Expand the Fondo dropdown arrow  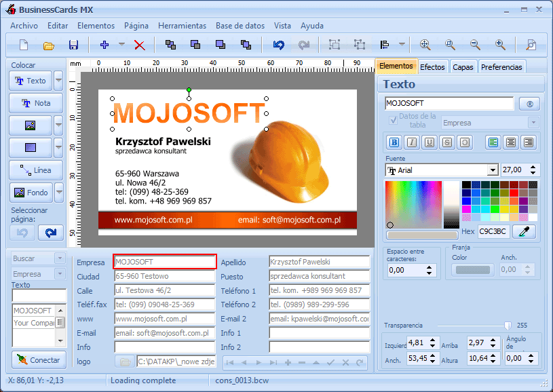59,193
